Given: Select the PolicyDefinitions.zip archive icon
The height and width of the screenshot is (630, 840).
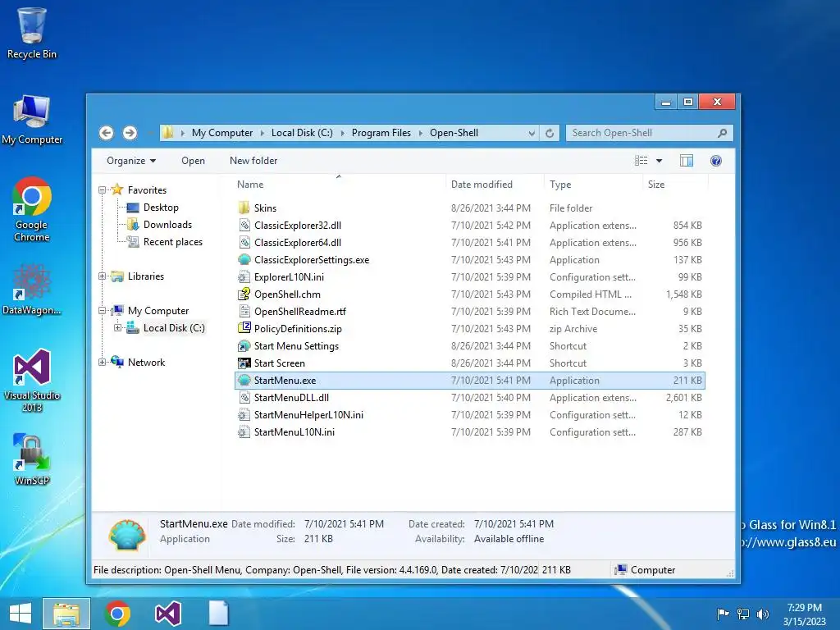Looking at the screenshot, I should [x=244, y=328].
